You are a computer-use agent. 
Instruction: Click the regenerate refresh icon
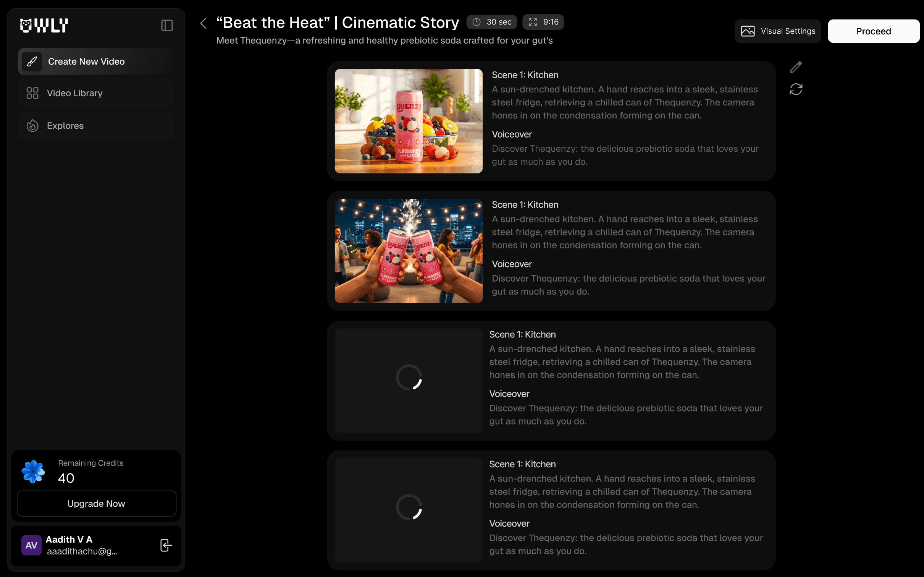coord(796,89)
